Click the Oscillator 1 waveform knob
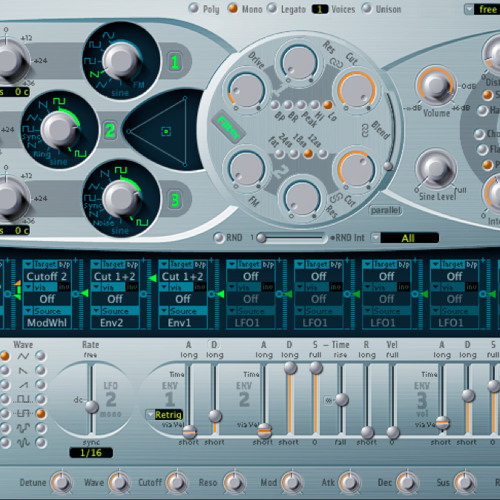This screenshot has width=500, height=500. [121, 60]
